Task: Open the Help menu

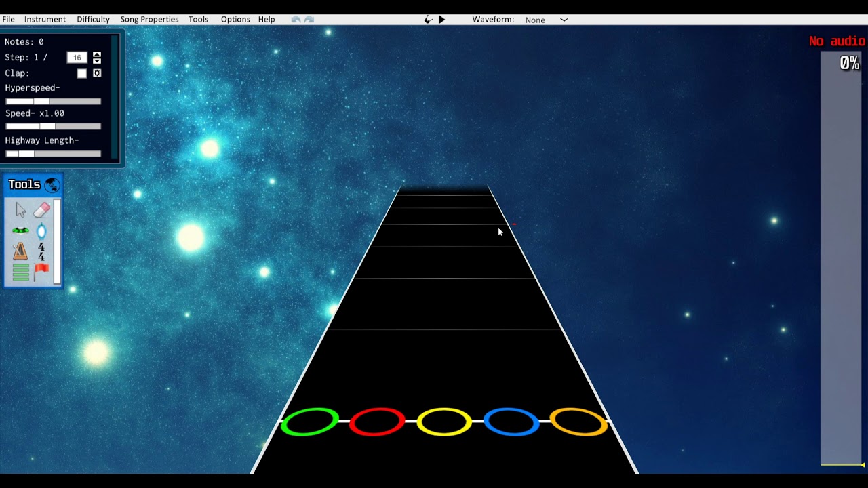Action: tap(267, 20)
